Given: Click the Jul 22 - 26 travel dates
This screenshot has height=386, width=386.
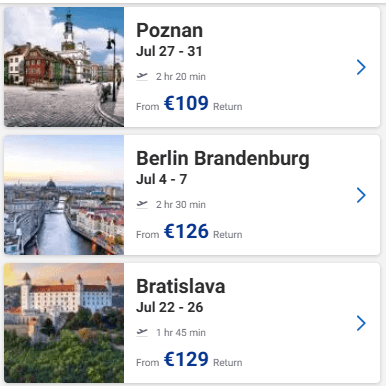Looking at the screenshot, I should pos(169,307).
